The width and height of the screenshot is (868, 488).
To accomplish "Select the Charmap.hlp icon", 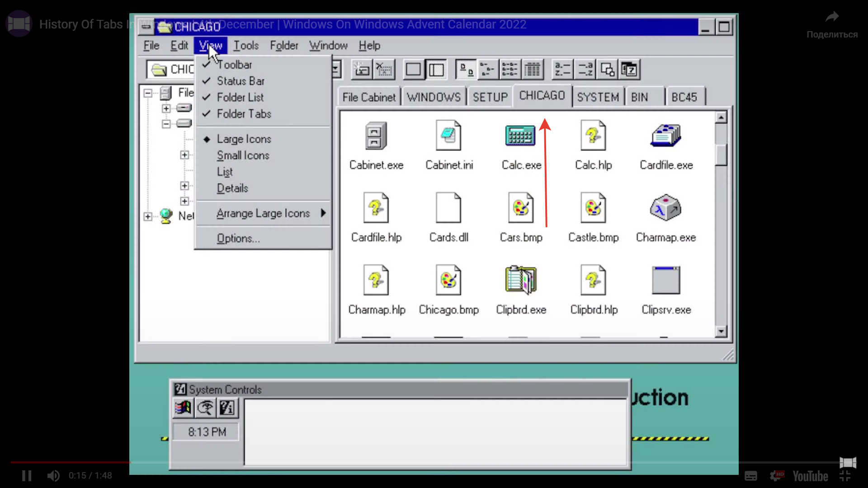I will coord(376,280).
